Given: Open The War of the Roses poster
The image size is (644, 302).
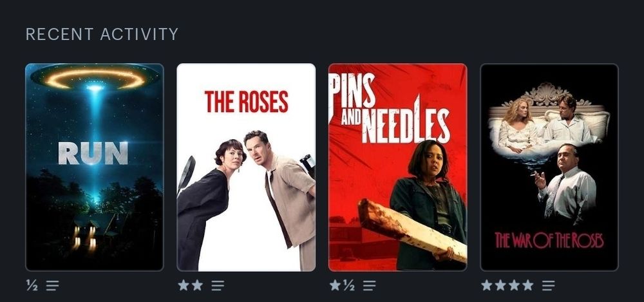Looking at the screenshot, I should click(549, 167).
